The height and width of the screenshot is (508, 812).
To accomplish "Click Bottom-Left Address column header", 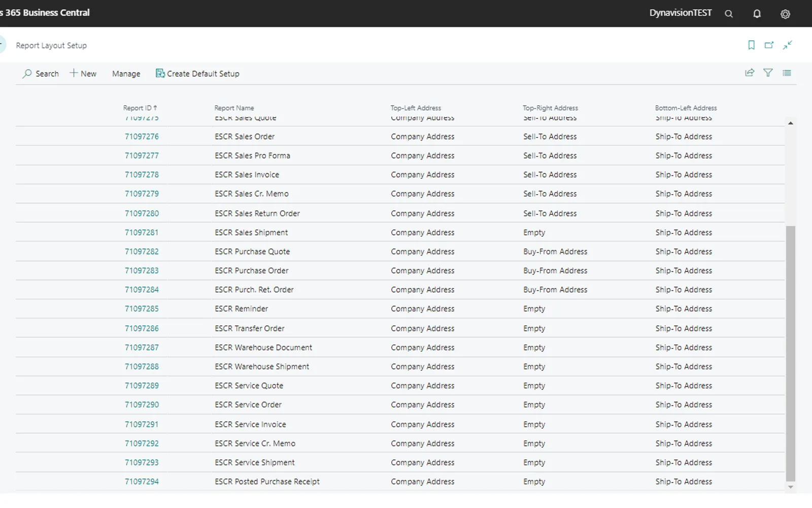I will [686, 108].
